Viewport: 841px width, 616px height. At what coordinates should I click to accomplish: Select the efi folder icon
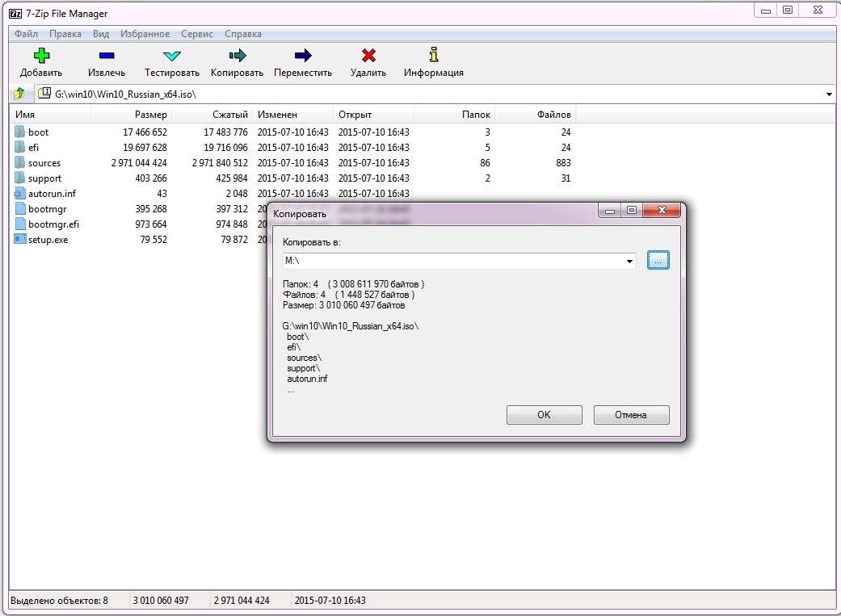click(x=20, y=147)
